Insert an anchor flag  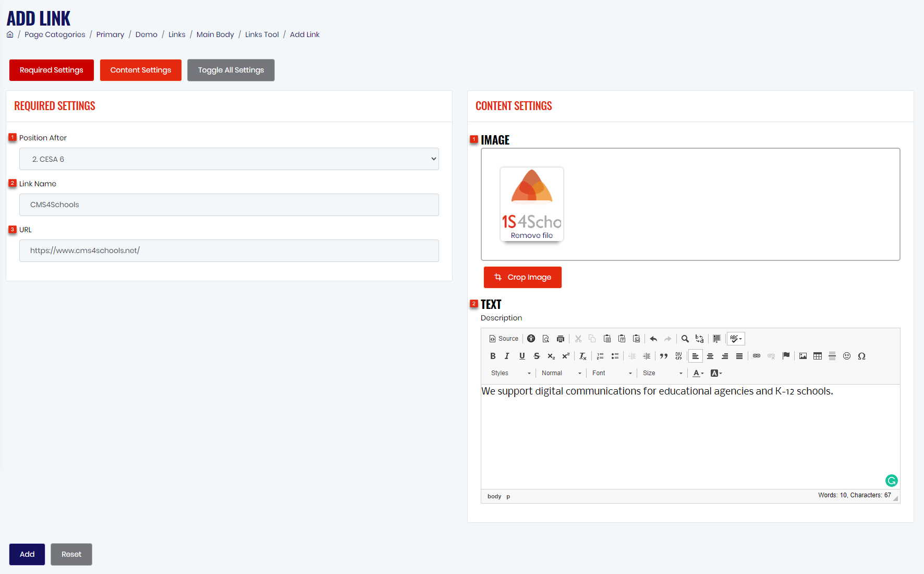click(786, 356)
